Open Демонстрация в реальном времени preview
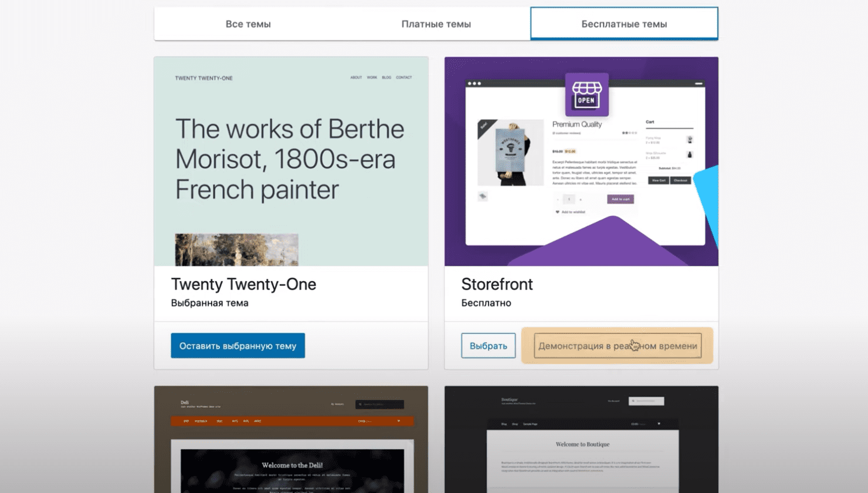The image size is (868, 493). pos(618,346)
